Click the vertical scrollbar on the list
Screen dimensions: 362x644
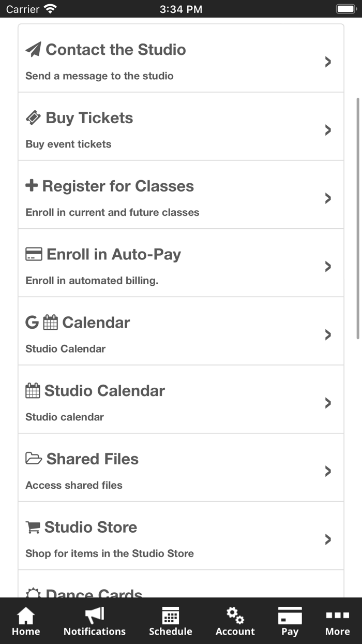358,217
